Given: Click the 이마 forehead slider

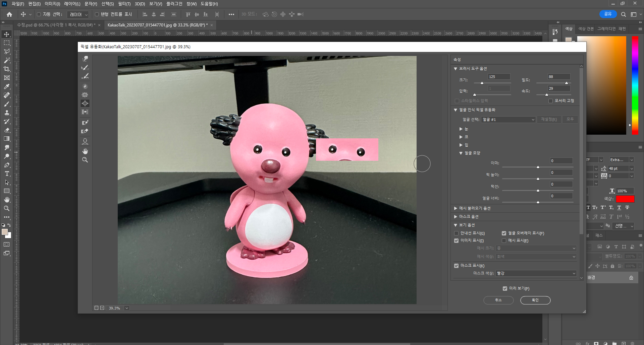Looking at the screenshot, I should 538,167.
